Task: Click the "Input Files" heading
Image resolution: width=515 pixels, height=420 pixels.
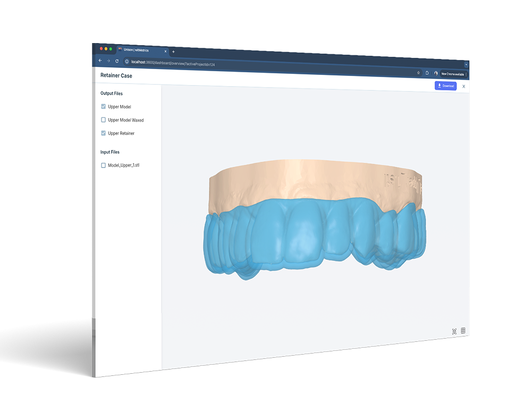Action: (x=109, y=152)
